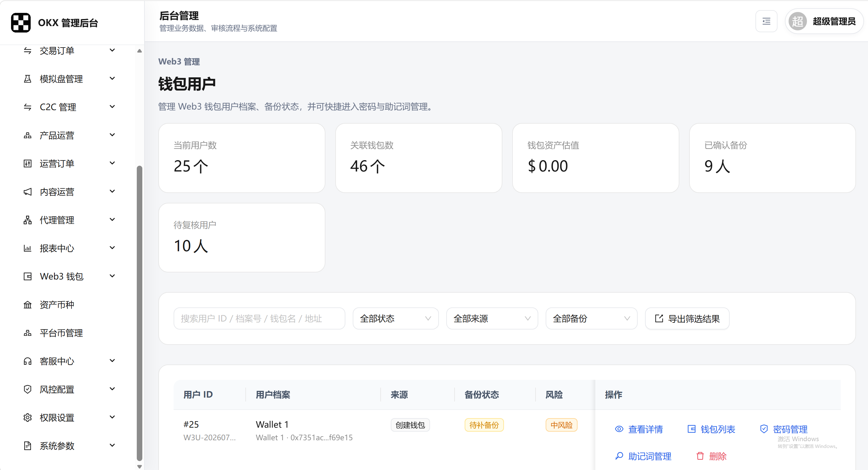Go to 平台币管理 menu item

coord(69,333)
